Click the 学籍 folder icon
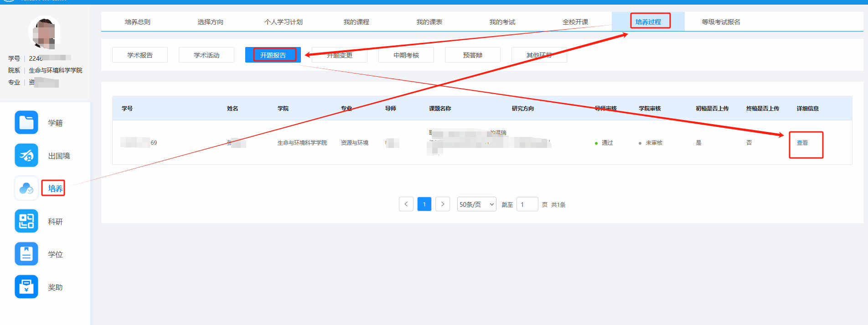 26,123
